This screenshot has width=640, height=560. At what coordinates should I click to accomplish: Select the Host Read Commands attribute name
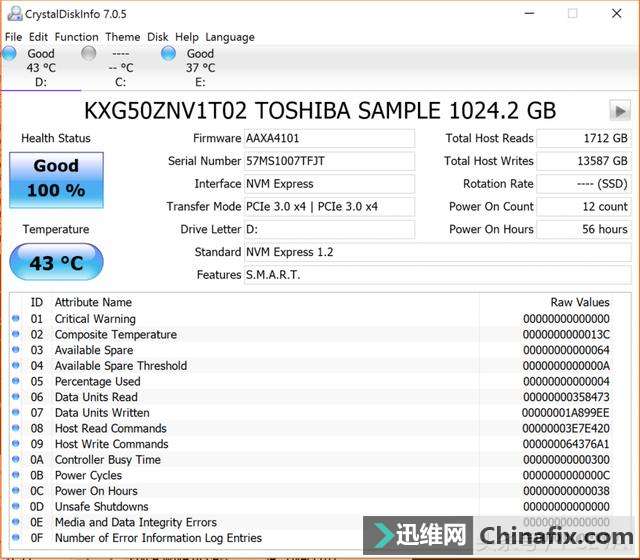pyautogui.click(x=111, y=429)
